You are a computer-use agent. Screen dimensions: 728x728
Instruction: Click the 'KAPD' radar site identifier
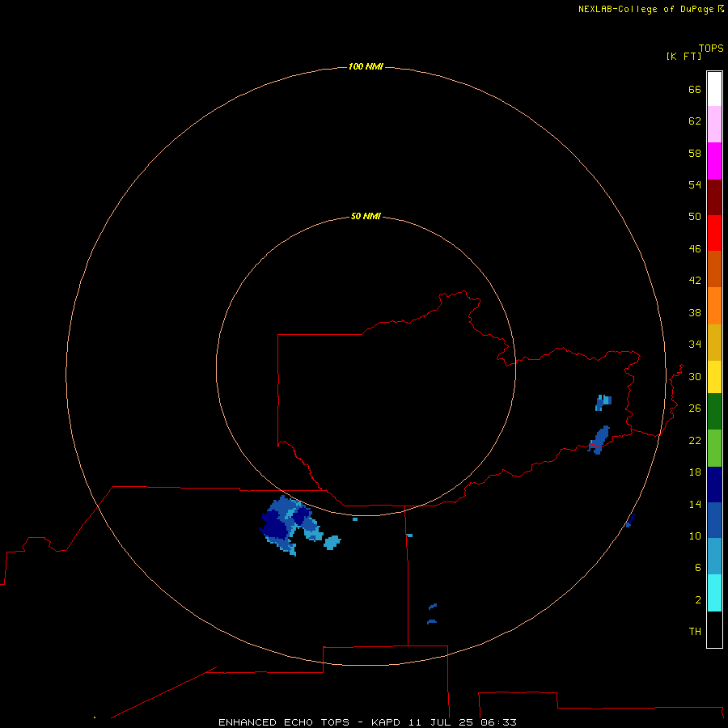tap(385, 722)
